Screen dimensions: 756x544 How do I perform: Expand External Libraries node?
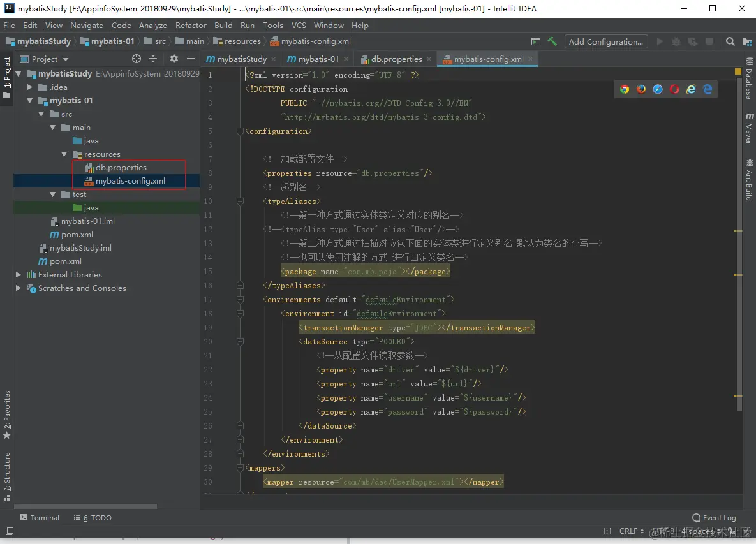pyautogui.click(x=19, y=275)
